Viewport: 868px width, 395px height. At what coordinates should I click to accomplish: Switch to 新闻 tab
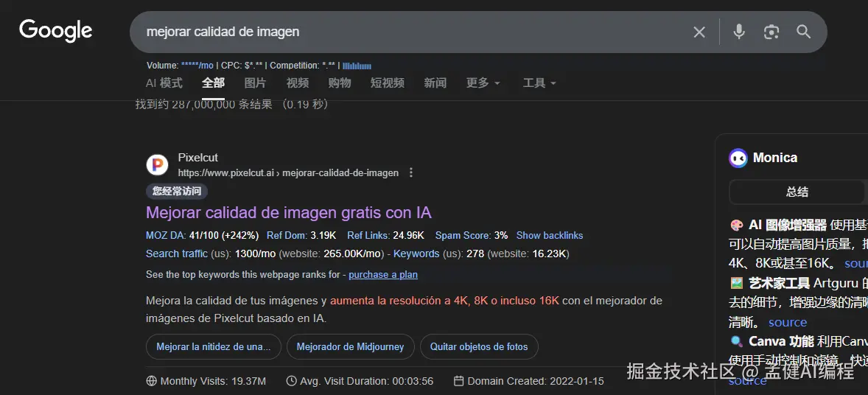pos(435,83)
